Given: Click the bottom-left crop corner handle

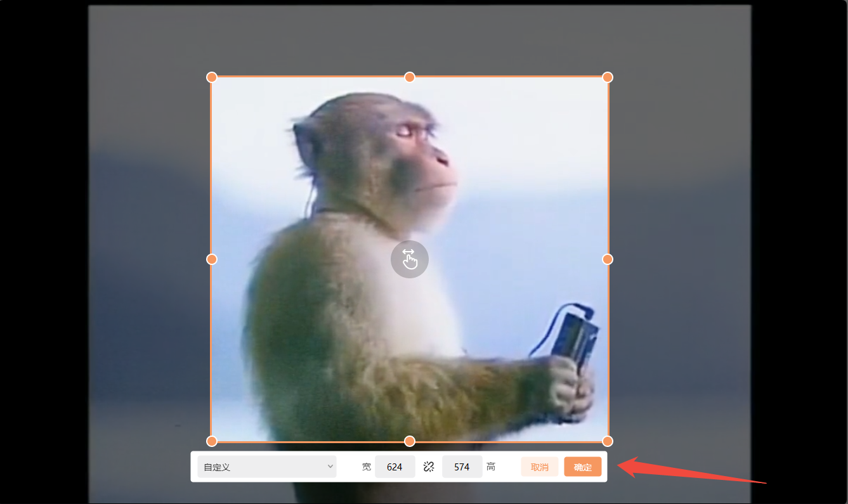Looking at the screenshot, I should pos(212,441).
